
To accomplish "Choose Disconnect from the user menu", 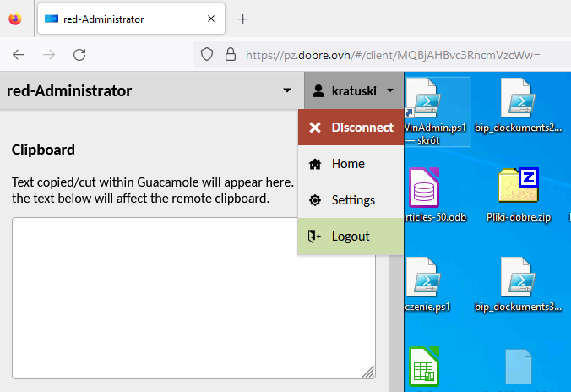I will pyautogui.click(x=351, y=128).
